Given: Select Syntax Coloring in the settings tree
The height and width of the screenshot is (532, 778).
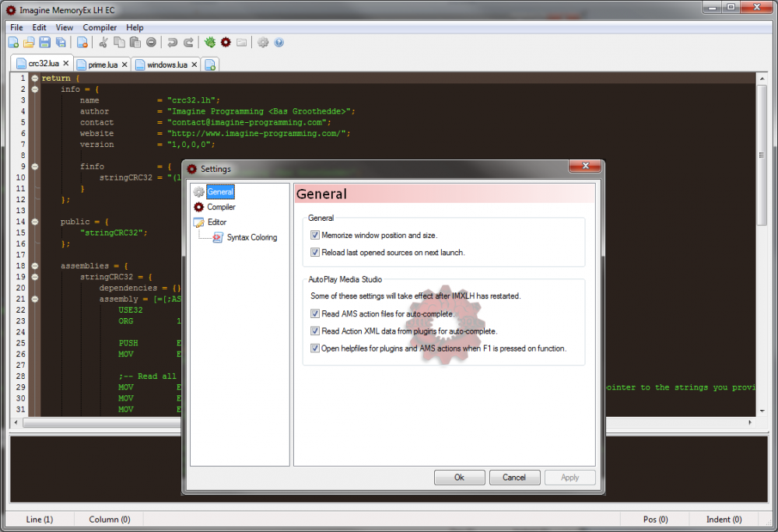Looking at the screenshot, I should 252,237.
